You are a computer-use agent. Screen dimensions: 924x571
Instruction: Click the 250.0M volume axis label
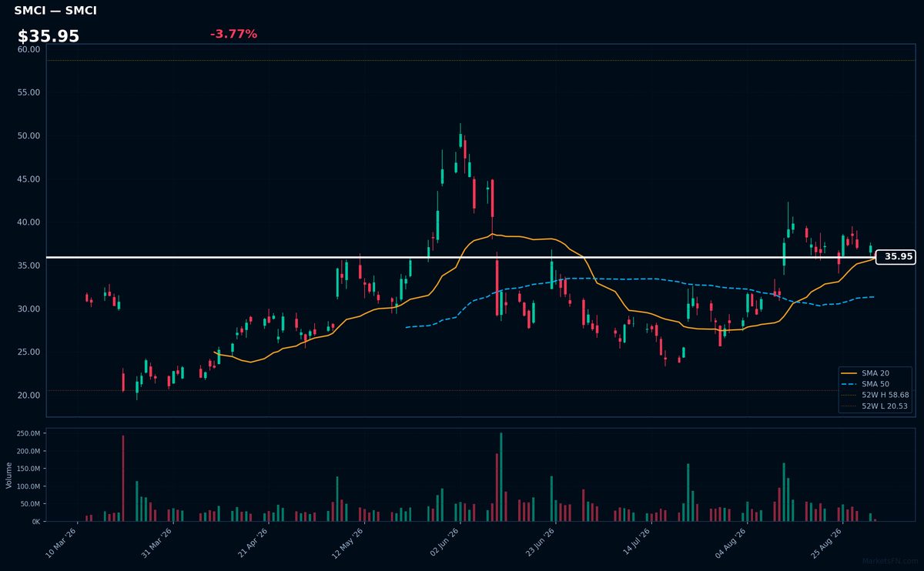pos(28,434)
